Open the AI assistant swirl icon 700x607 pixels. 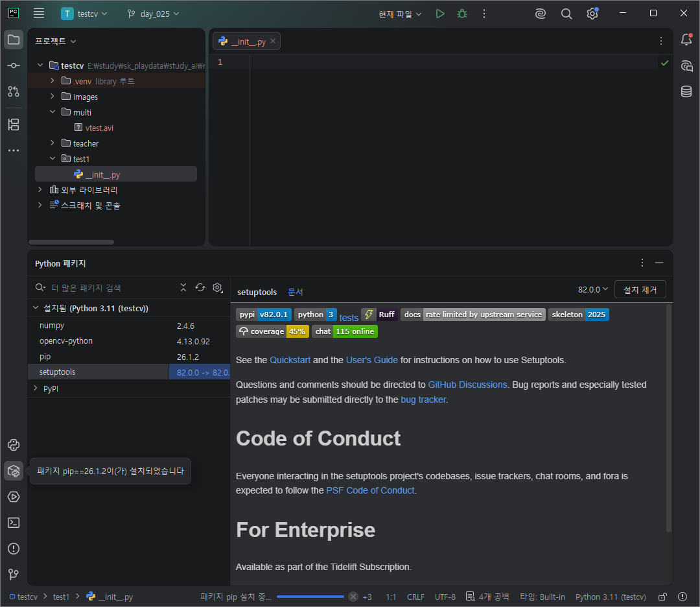(x=540, y=14)
